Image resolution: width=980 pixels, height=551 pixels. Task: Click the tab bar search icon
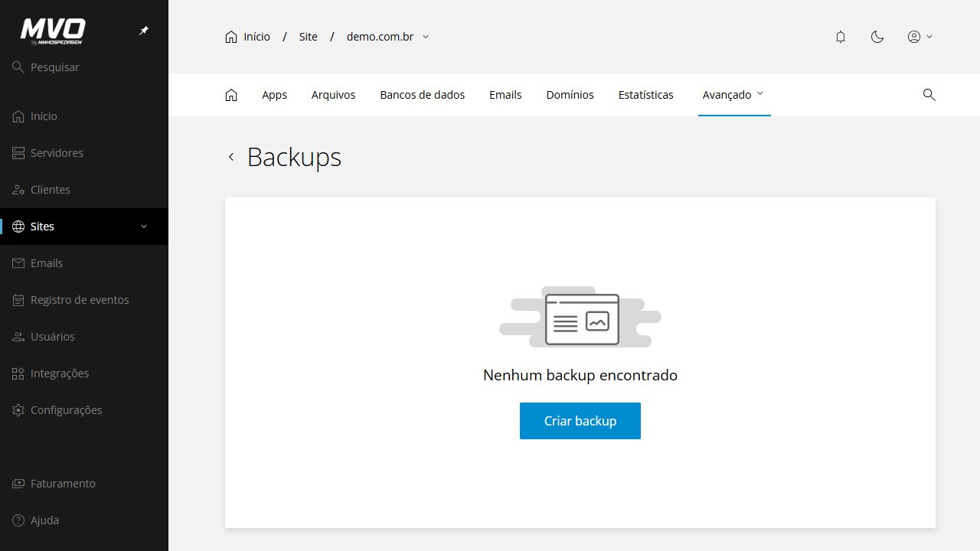coord(929,95)
